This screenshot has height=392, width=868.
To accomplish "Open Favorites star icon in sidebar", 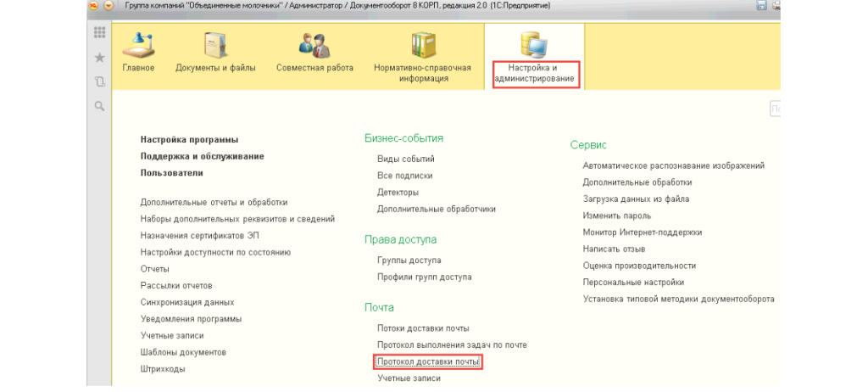I will [x=99, y=58].
